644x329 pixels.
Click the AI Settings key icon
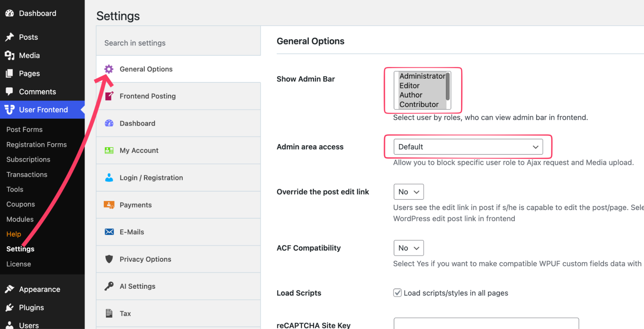pos(109,286)
